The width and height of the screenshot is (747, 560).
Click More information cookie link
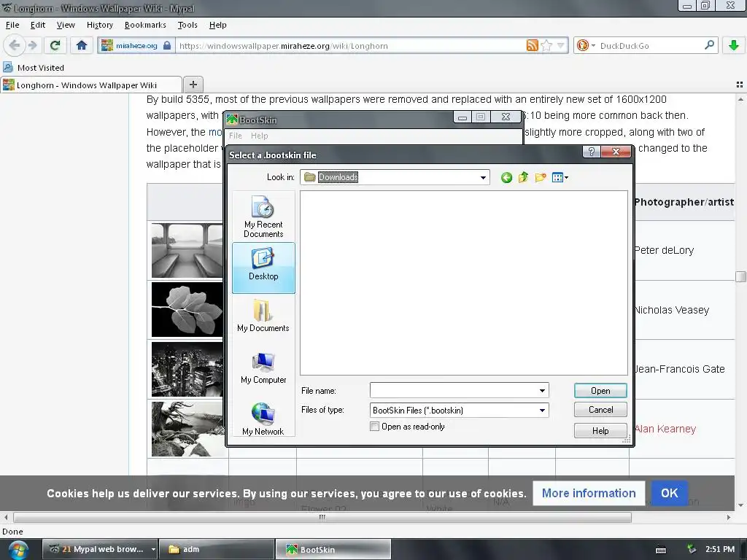pos(589,493)
